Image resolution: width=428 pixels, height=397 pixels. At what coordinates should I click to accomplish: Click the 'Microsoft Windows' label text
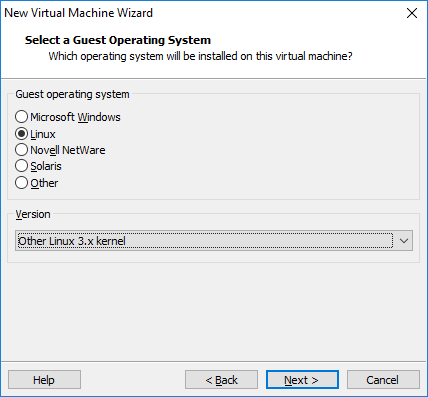click(x=75, y=117)
